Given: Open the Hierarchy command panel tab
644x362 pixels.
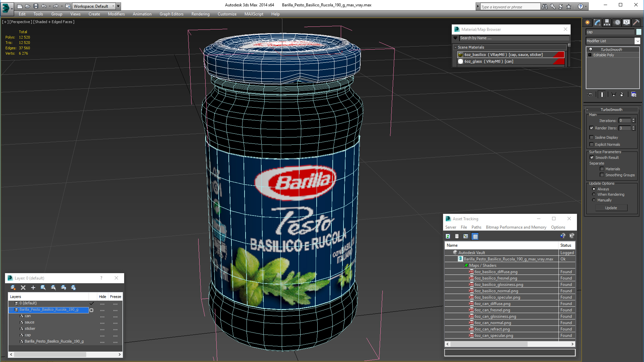Looking at the screenshot, I should tap(607, 22).
